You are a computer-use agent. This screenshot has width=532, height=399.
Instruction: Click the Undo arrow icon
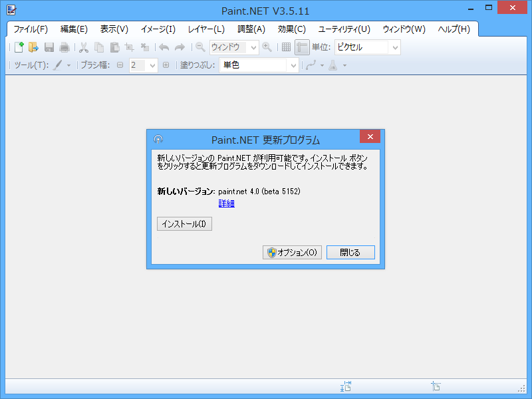point(164,47)
